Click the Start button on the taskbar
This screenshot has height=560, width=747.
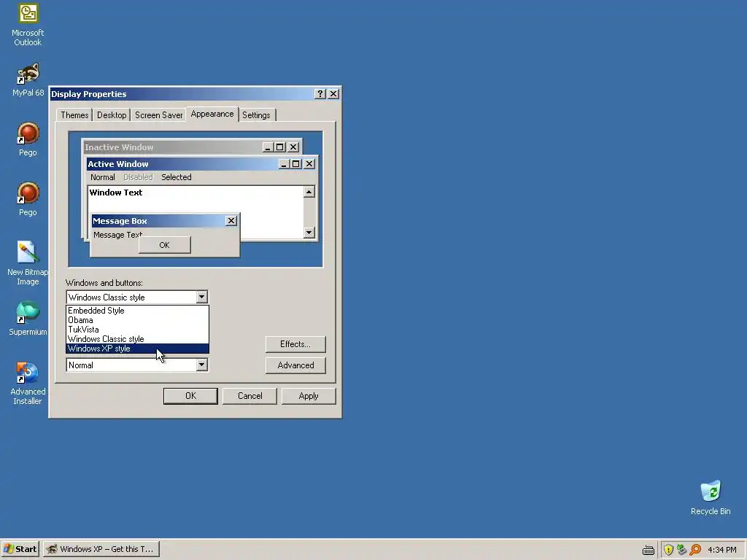[20, 549]
